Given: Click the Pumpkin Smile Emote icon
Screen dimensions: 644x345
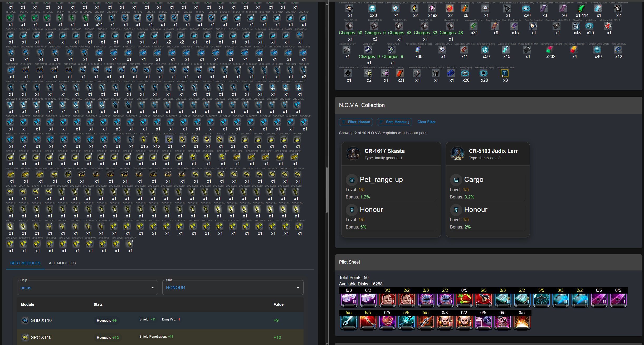Looking at the screenshot, I should [597, 50].
